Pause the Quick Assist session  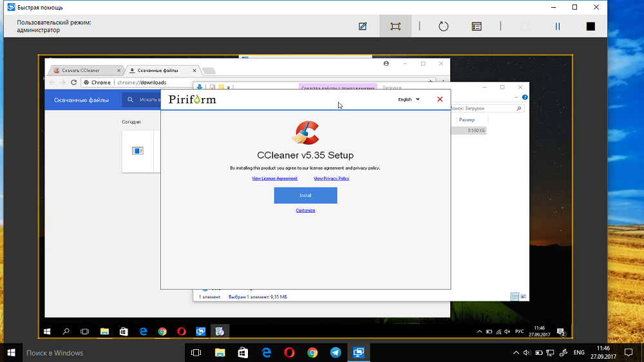pos(557,26)
